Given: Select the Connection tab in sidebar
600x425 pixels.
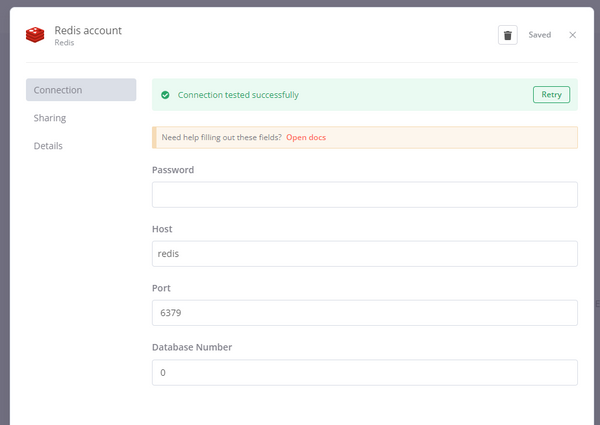Looking at the screenshot, I should (x=81, y=90).
